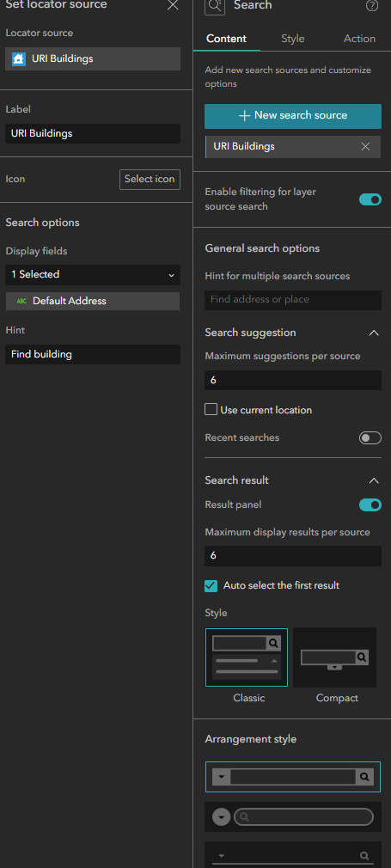Remove URI Buildings search source
391x868 pixels.
[365, 147]
